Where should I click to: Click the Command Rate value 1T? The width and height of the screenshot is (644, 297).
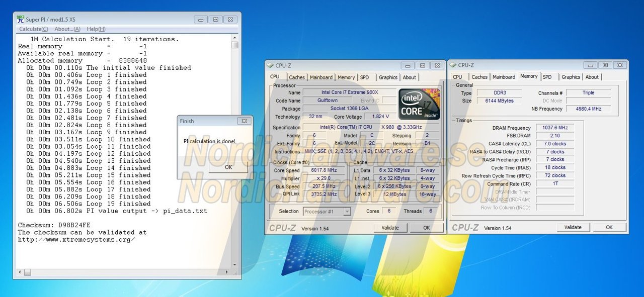(554, 184)
